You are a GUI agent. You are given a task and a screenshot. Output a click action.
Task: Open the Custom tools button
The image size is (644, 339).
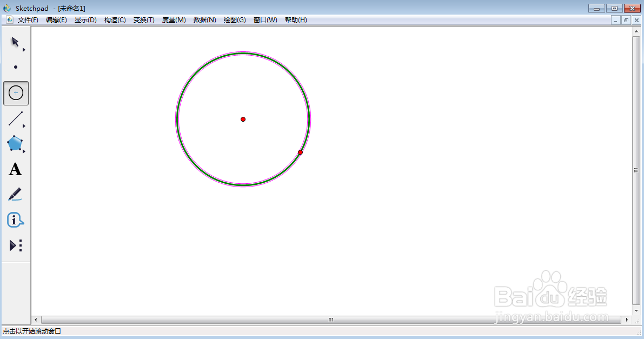[16, 245]
